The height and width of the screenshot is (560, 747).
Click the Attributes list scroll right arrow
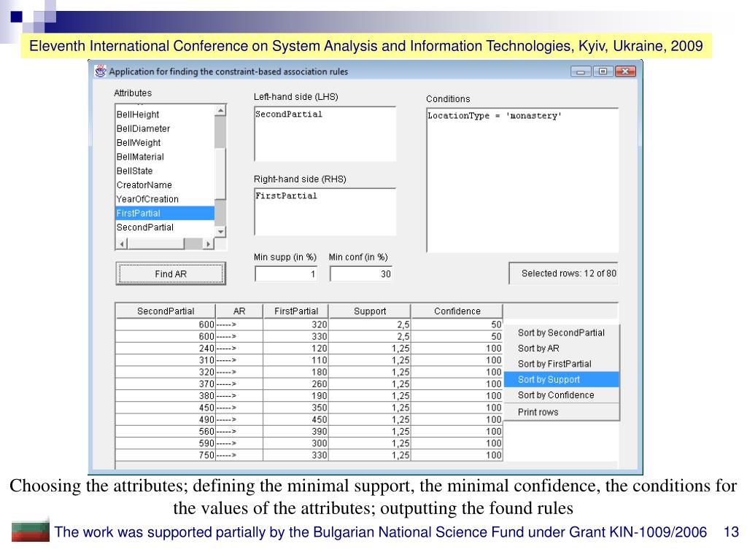(x=208, y=244)
